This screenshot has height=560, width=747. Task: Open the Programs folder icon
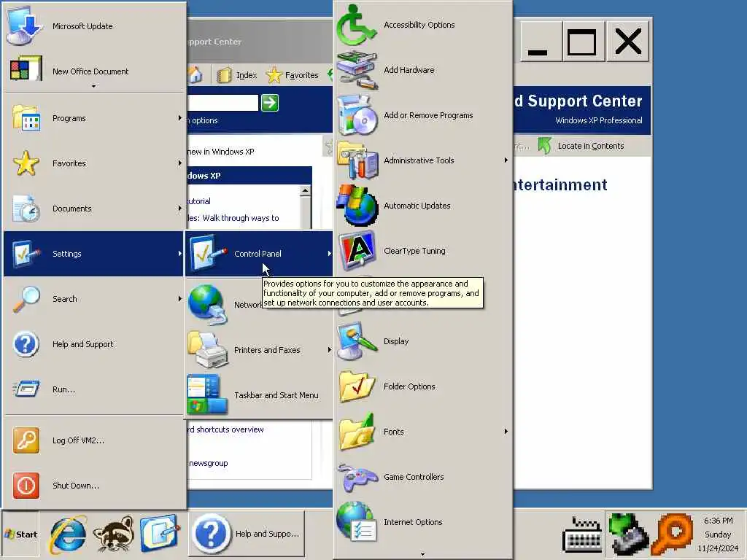point(26,117)
